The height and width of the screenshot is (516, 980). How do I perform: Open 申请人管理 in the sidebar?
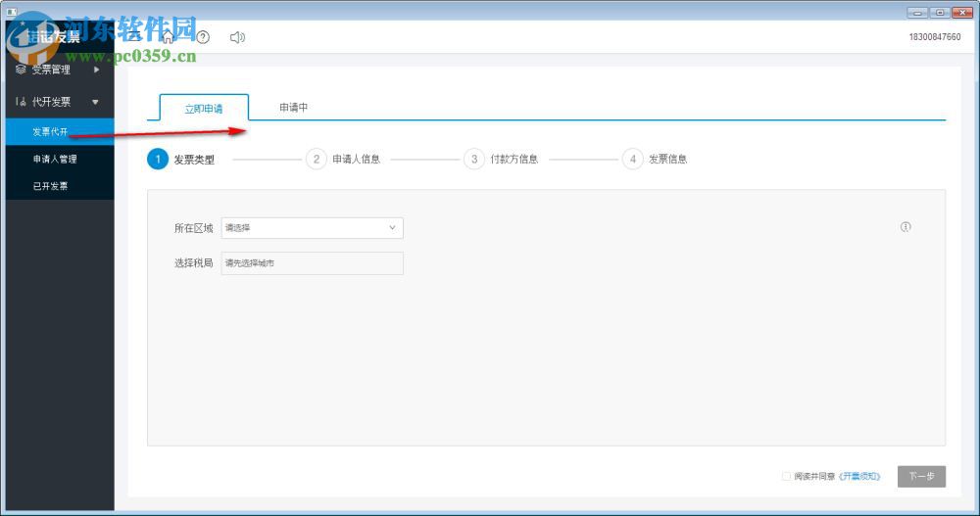[60, 160]
